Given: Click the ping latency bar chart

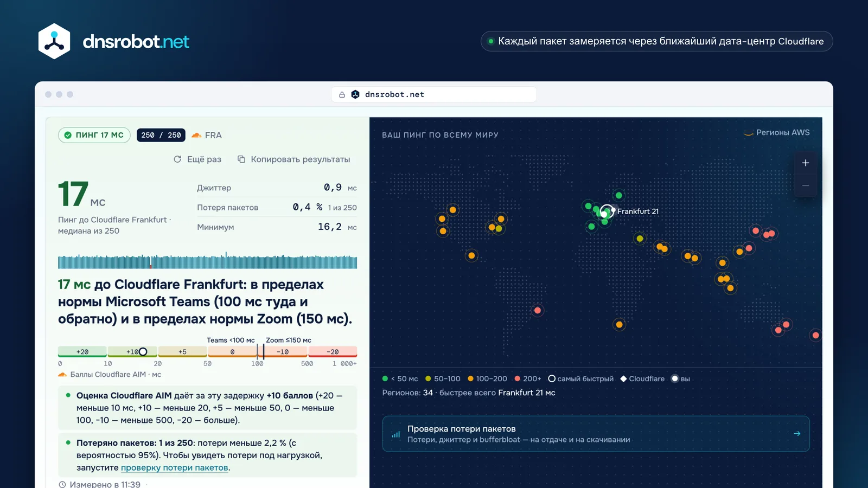Looking at the screenshot, I should [207, 261].
